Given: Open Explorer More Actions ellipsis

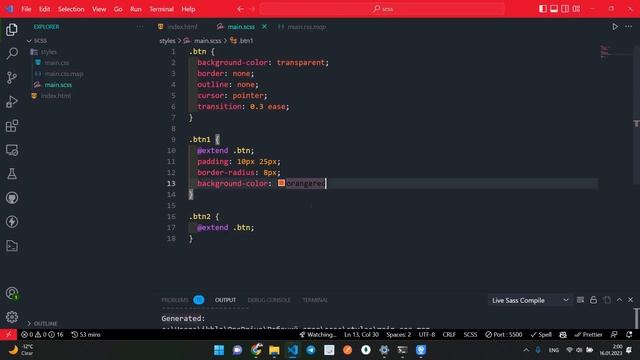Looking at the screenshot, I should [x=140, y=27].
